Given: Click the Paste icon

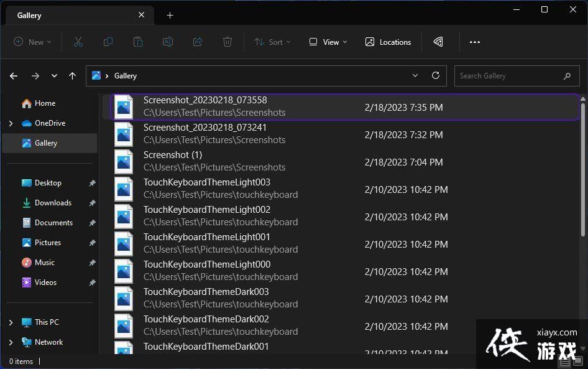Looking at the screenshot, I should [x=138, y=42].
